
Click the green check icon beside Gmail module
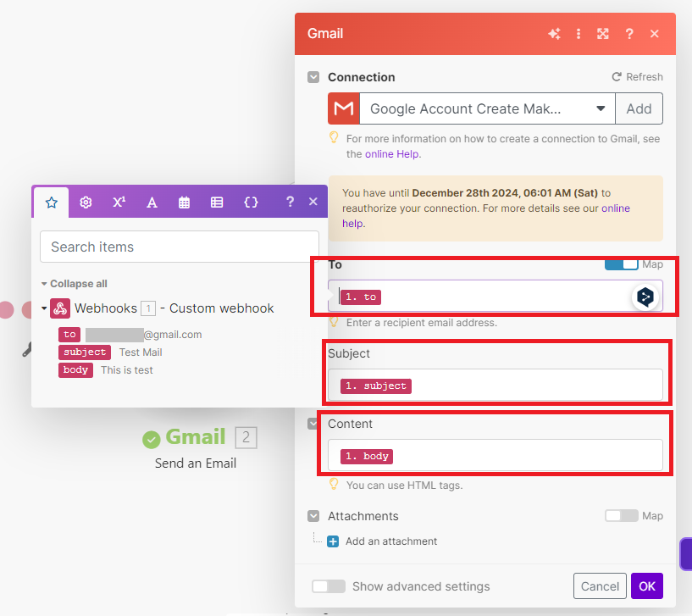[152, 440]
